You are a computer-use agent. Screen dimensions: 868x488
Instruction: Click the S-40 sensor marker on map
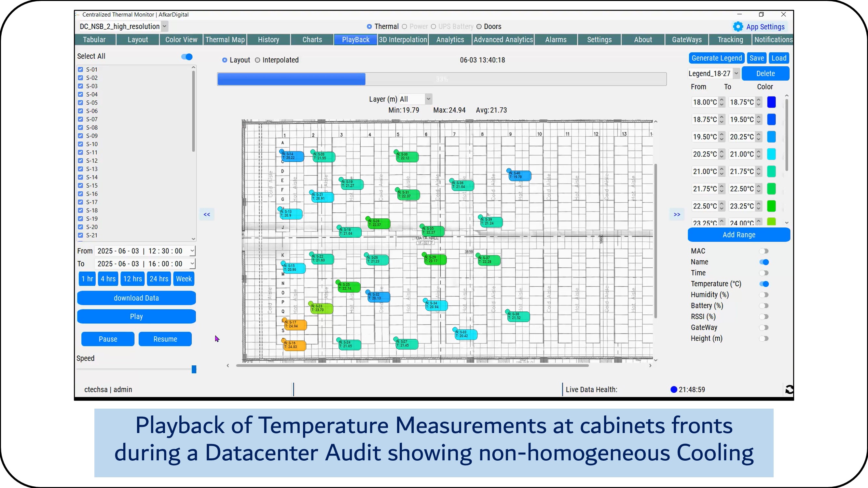click(519, 175)
